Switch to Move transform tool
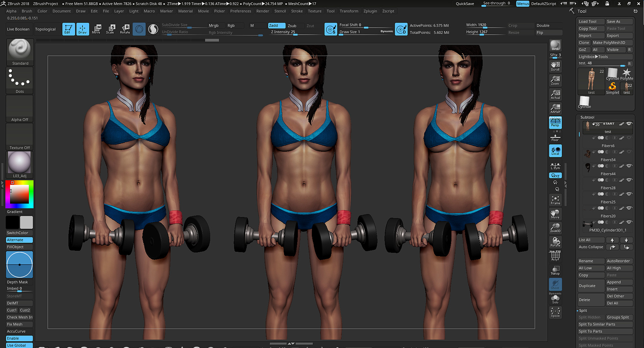This screenshot has height=348, width=644. 96,29
